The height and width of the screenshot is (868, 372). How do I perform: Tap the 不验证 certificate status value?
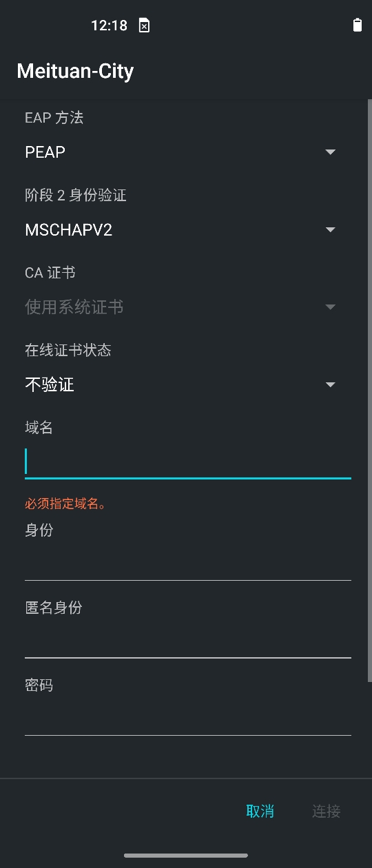click(50, 384)
